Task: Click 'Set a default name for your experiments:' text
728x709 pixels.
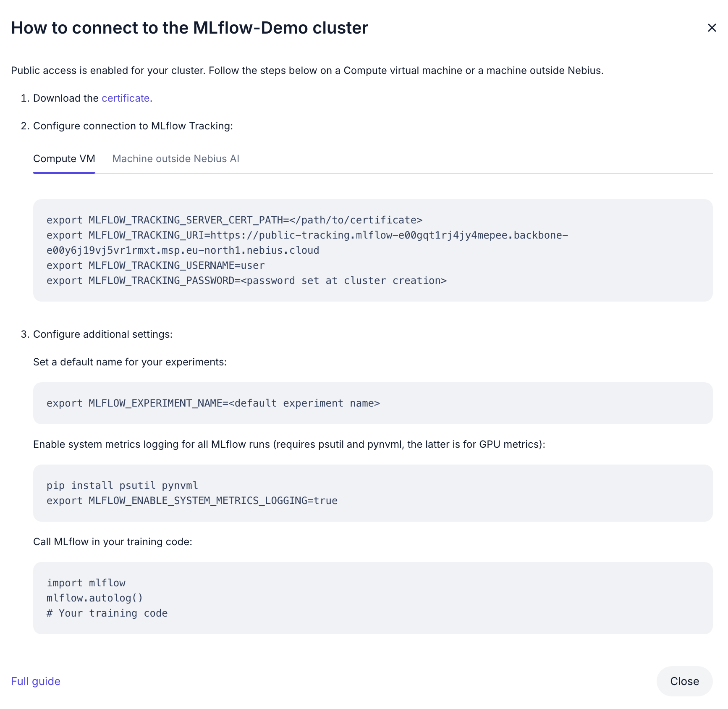Action: point(130,362)
